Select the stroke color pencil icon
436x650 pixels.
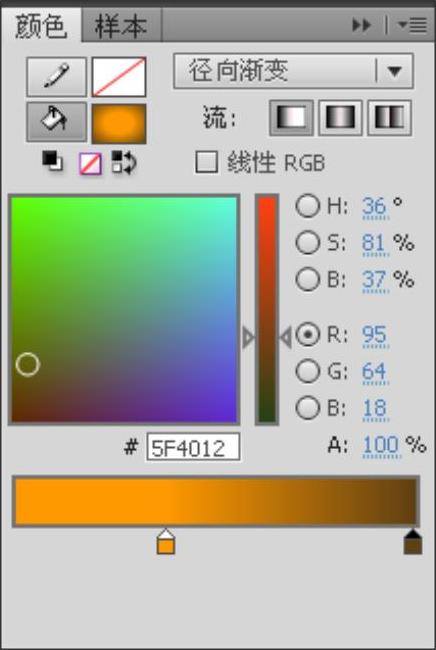57,77
